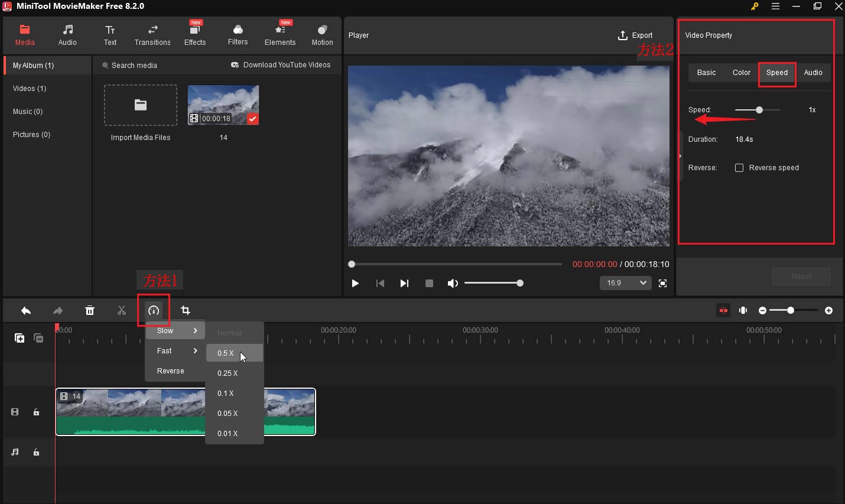
Task: Open the hamburger main menu
Action: coord(775,6)
